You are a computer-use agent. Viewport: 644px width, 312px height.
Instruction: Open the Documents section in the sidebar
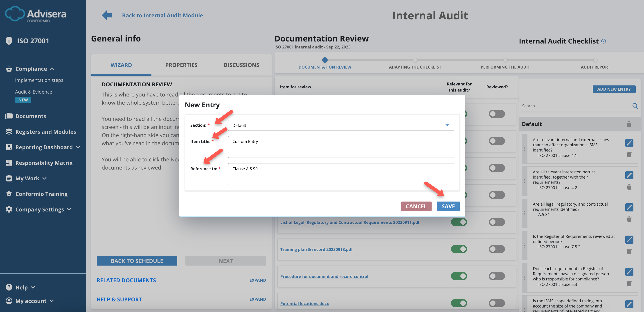pos(30,116)
